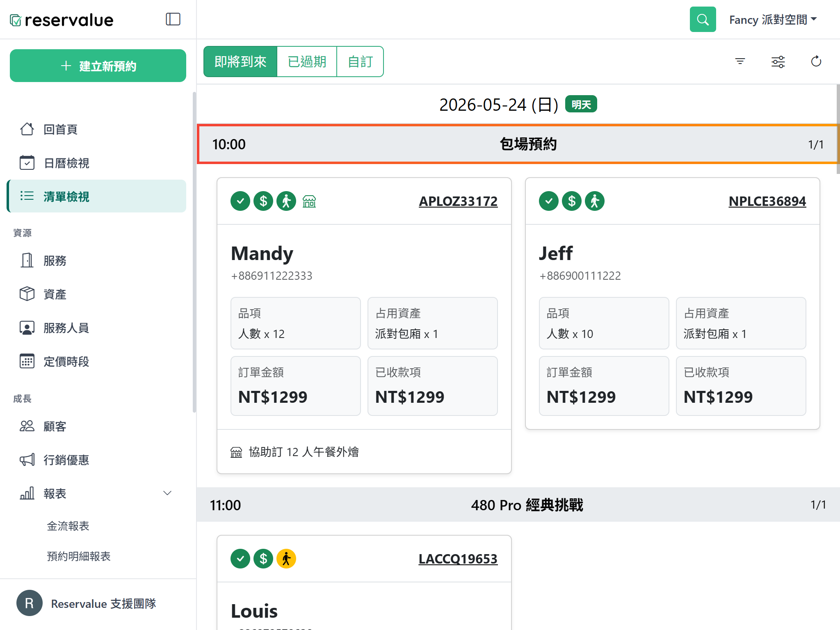Click Jeff's phone +886900111222
This screenshot has width=840, height=630.
[x=580, y=276]
